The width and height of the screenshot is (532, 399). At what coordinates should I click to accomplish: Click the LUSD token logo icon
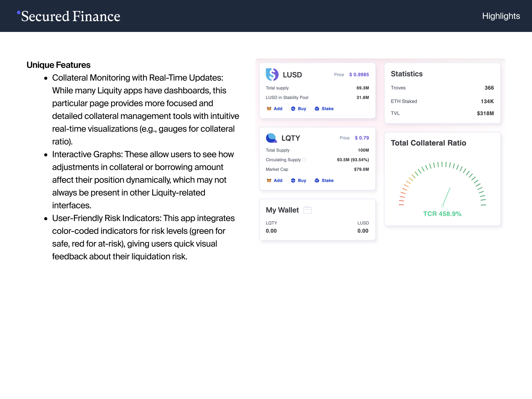point(272,74)
